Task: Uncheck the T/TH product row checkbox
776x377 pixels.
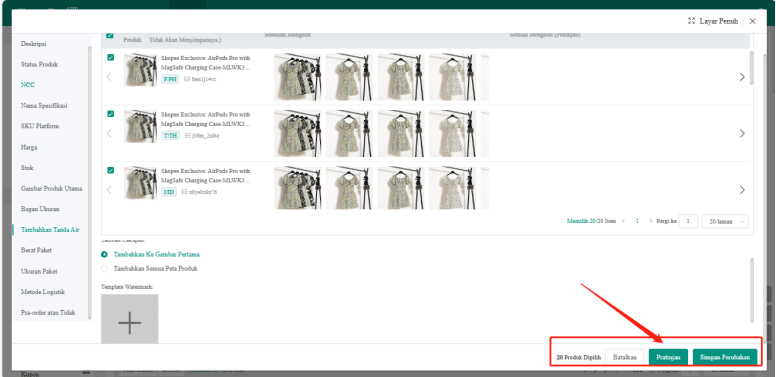Action: click(x=110, y=114)
